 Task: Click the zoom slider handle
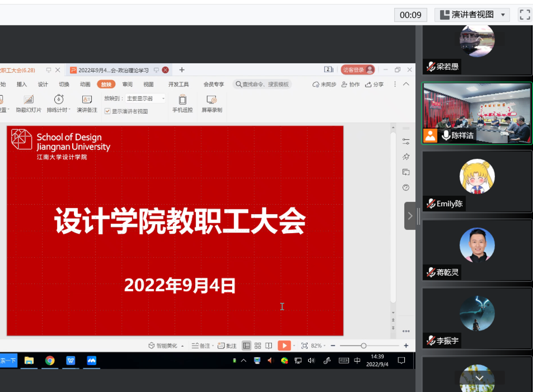[x=364, y=346]
